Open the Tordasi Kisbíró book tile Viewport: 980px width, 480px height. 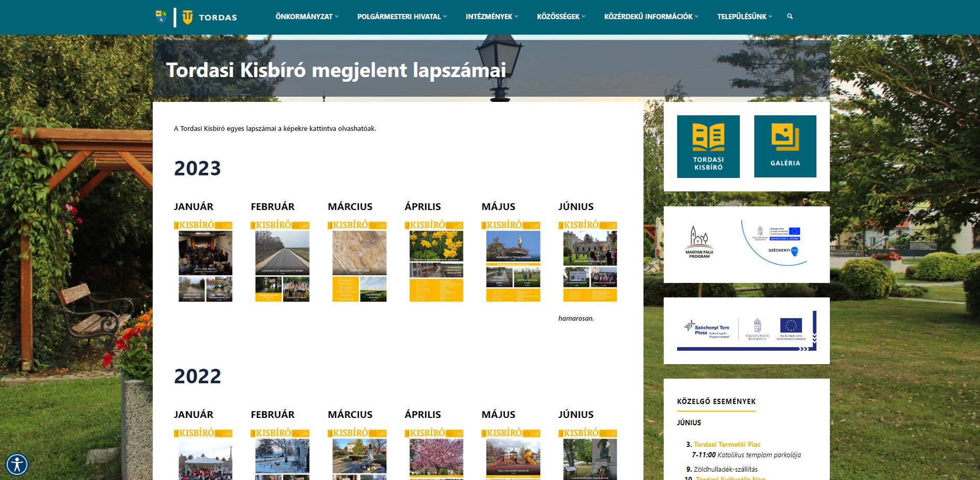708,146
